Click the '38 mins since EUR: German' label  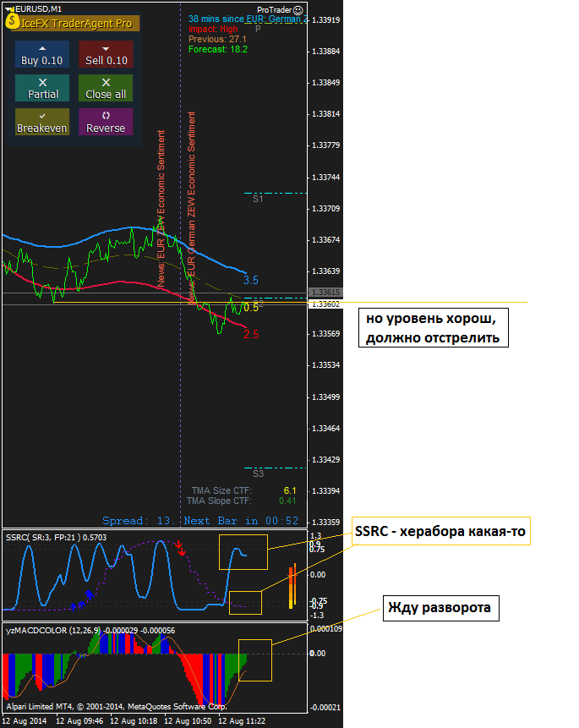(x=248, y=19)
